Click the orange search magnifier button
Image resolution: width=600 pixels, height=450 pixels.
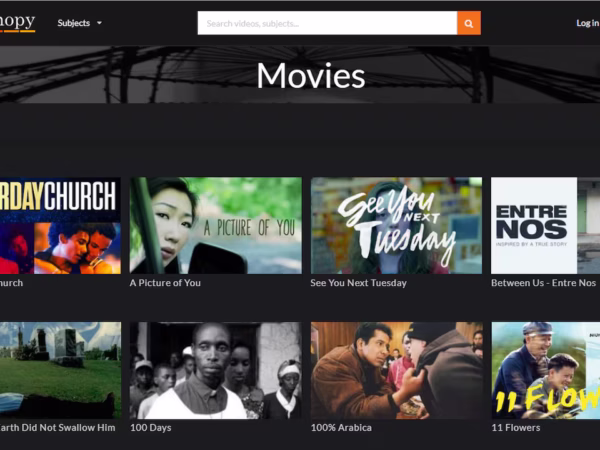[469, 23]
